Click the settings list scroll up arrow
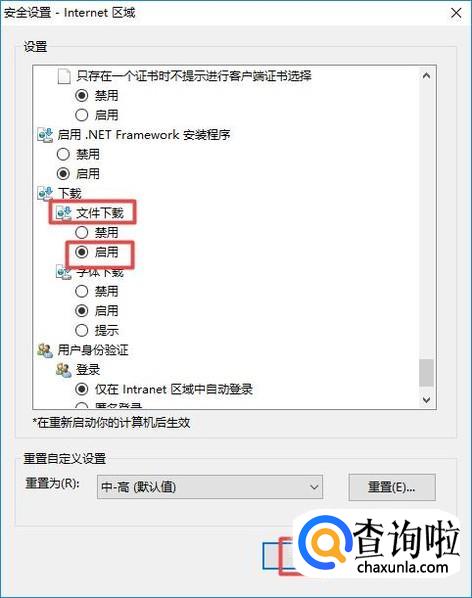Screen dimensions: 472x598 (x=426, y=76)
